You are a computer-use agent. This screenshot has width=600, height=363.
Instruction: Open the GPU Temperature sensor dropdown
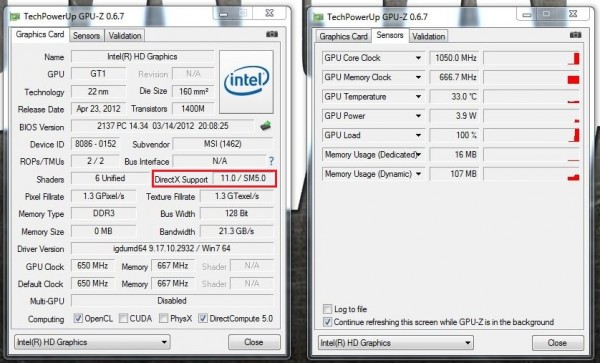point(419,97)
